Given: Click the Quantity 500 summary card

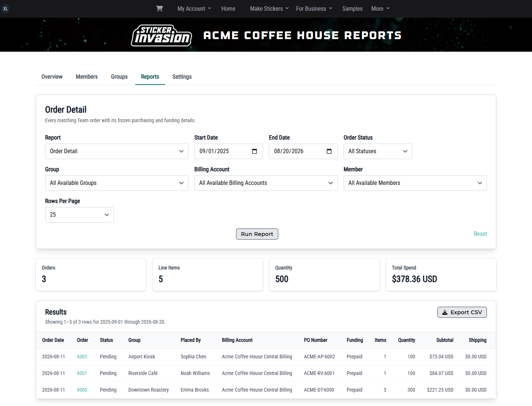Looking at the screenshot, I should coord(324,275).
